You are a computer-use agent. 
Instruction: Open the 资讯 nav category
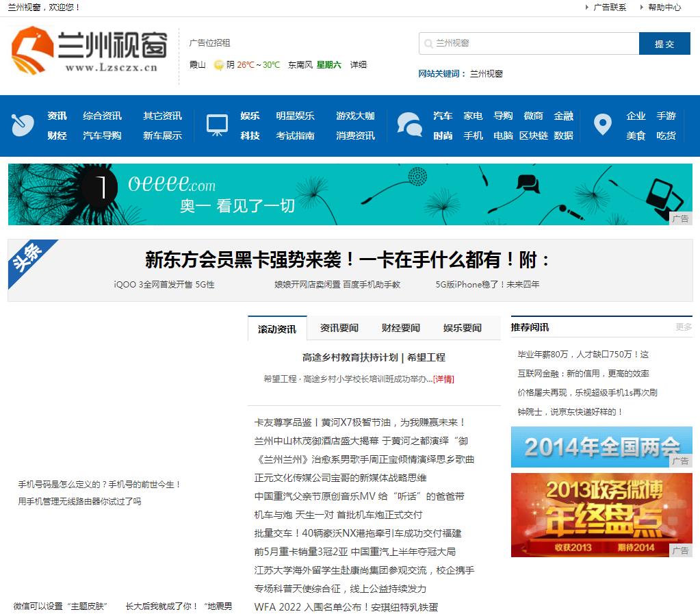tap(57, 116)
